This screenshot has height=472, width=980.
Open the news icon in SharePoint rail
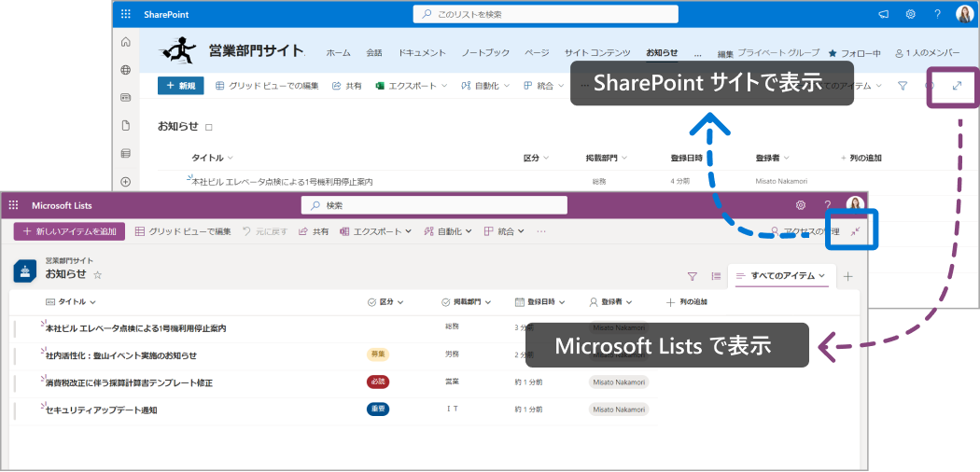pyautogui.click(x=126, y=98)
